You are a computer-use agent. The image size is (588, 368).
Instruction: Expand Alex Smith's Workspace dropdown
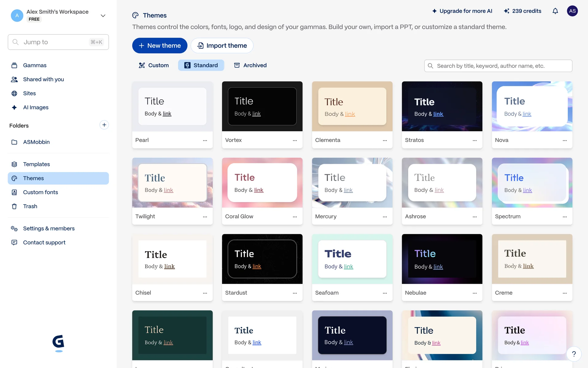[x=103, y=16]
